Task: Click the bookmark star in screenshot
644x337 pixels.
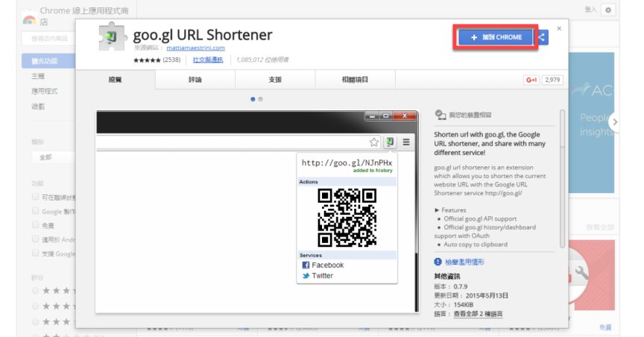Action: (373, 142)
